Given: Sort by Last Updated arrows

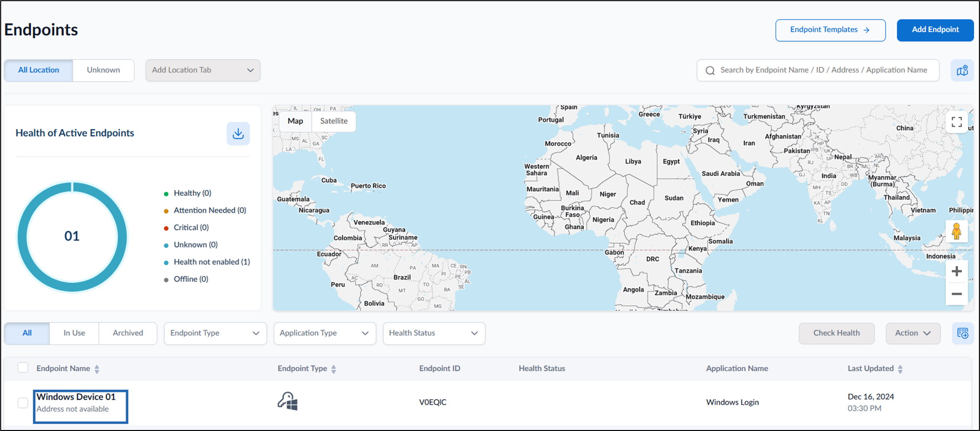Looking at the screenshot, I should tap(900, 369).
